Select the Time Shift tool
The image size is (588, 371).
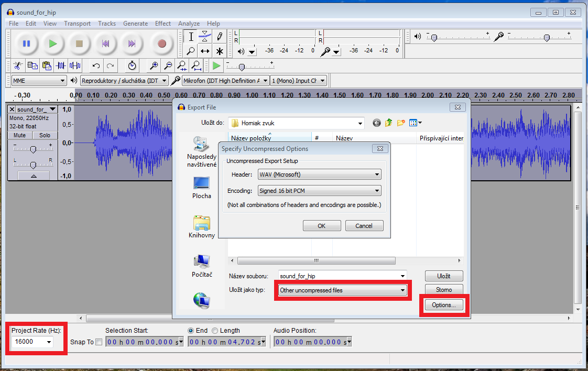click(x=205, y=51)
